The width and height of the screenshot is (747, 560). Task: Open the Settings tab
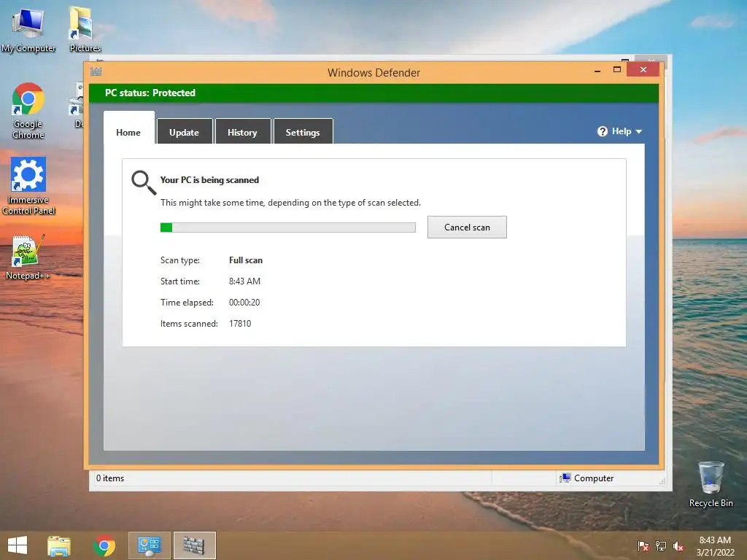coord(303,133)
